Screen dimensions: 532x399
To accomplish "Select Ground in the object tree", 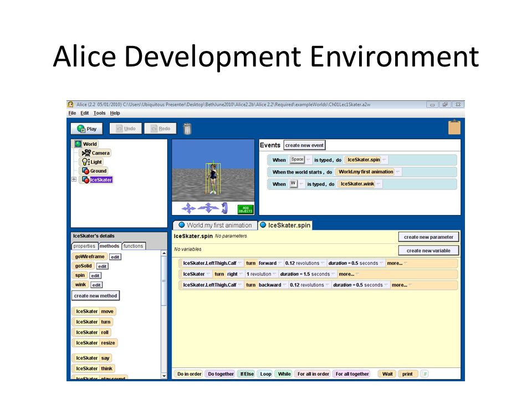I will point(94,171).
